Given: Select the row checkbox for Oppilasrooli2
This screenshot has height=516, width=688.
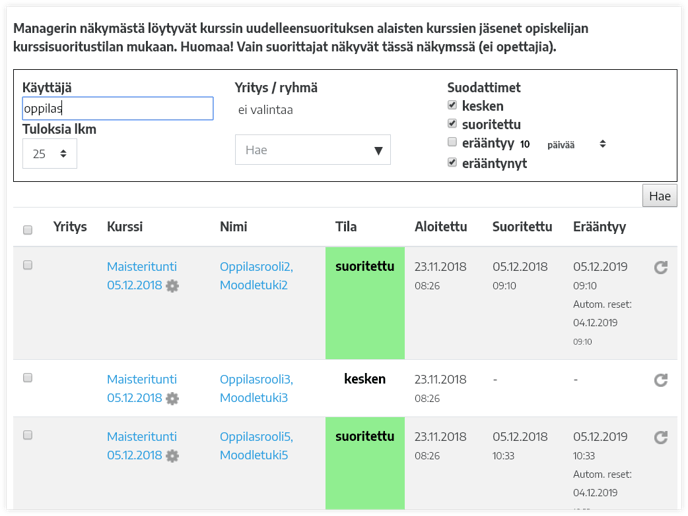Looking at the screenshot, I should (x=28, y=265).
